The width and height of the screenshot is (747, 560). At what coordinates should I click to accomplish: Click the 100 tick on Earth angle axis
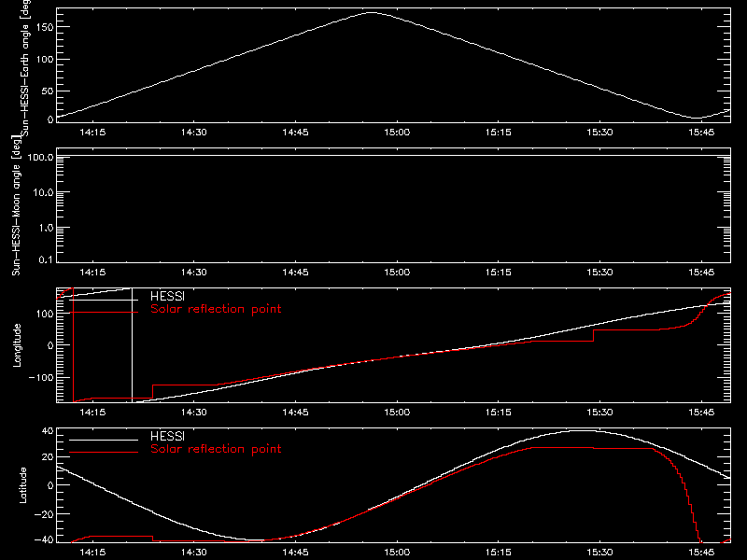[x=44, y=60]
